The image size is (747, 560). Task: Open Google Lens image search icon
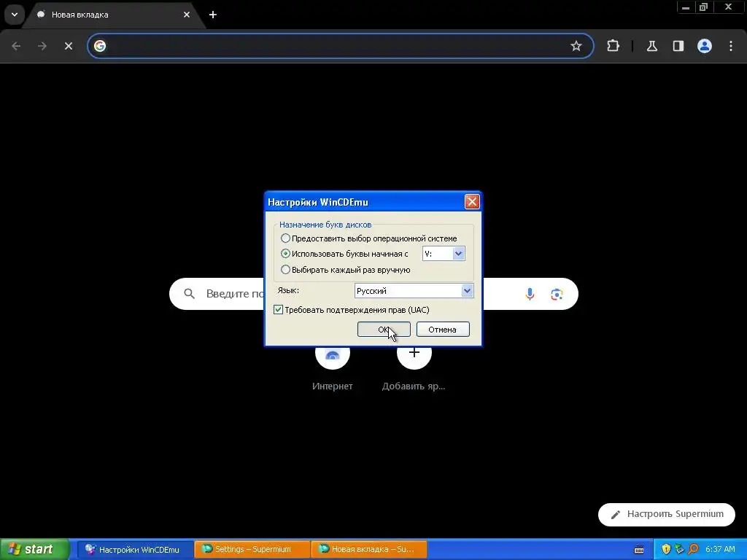(557, 295)
